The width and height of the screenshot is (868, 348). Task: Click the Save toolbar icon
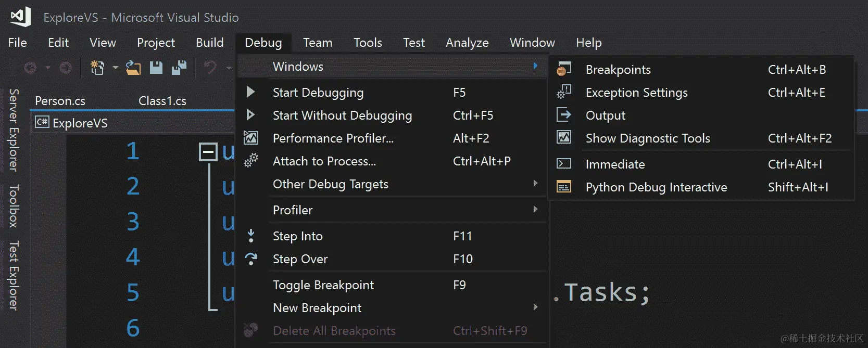pyautogui.click(x=156, y=68)
